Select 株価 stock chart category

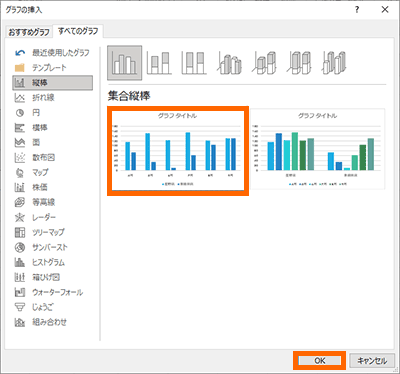coord(52,187)
